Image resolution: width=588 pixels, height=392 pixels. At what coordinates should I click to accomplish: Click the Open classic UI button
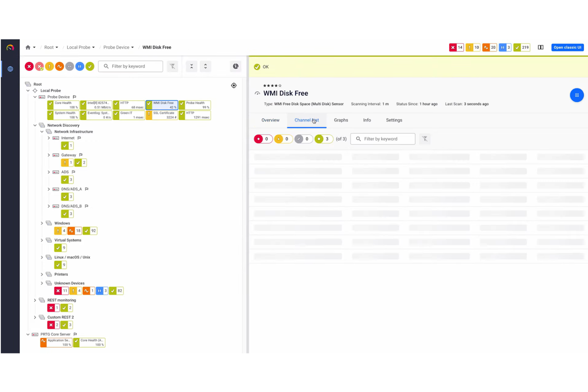click(567, 47)
